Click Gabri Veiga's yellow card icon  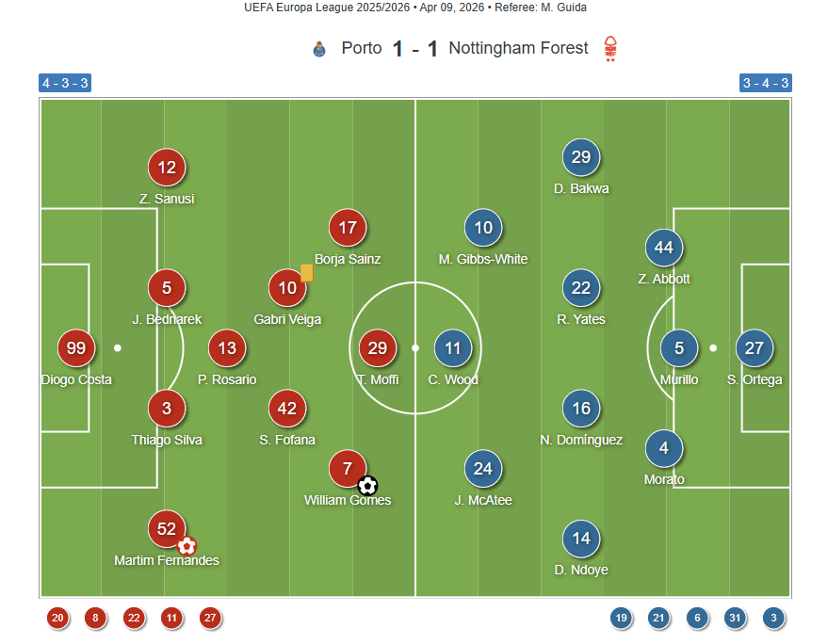pos(306,273)
